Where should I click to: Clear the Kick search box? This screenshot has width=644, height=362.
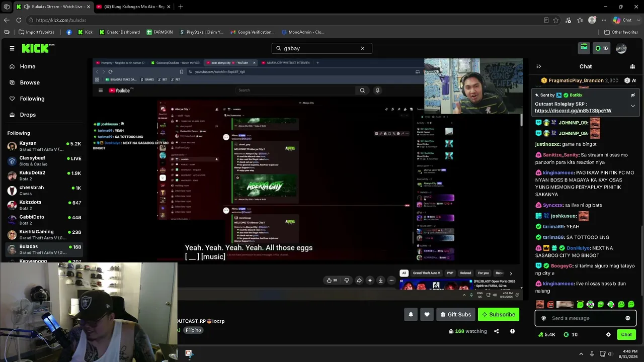[362, 48]
